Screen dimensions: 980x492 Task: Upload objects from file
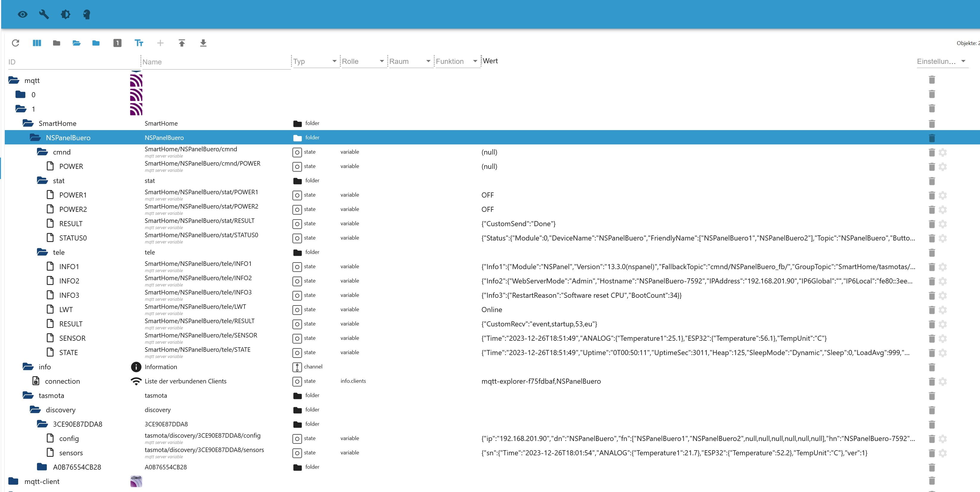(182, 43)
